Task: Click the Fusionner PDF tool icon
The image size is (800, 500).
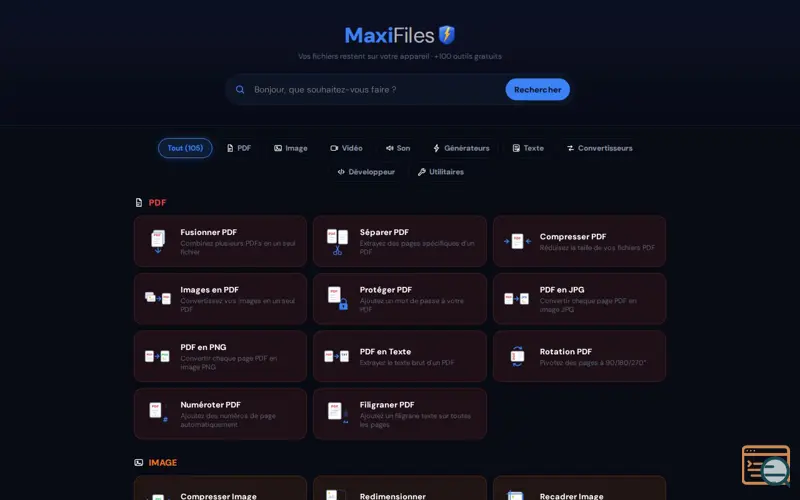Action: pyautogui.click(x=158, y=241)
